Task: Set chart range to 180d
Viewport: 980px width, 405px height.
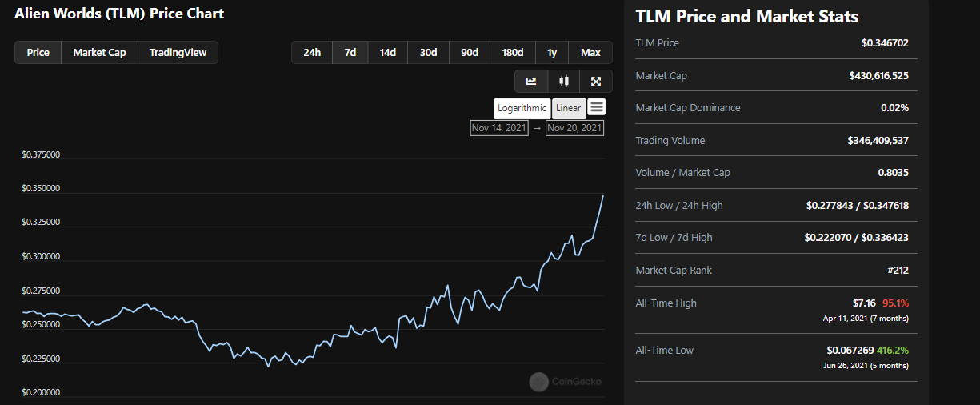Action: pos(513,53)
